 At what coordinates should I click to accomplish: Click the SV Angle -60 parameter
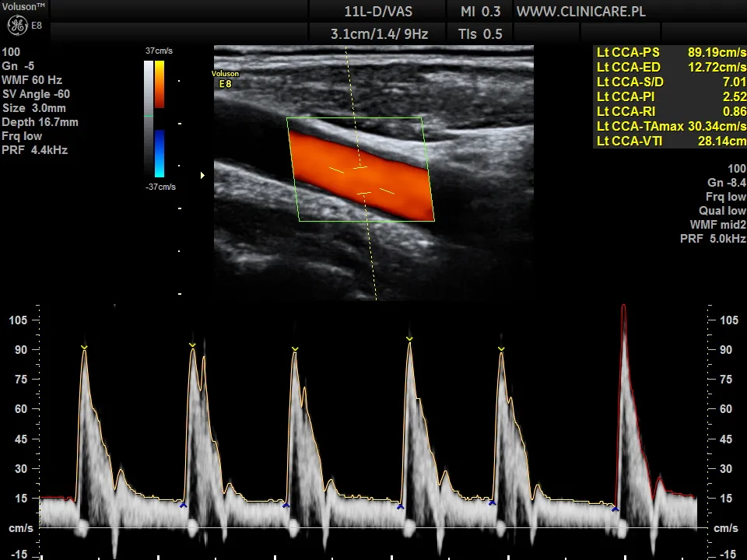pos(36,94)
